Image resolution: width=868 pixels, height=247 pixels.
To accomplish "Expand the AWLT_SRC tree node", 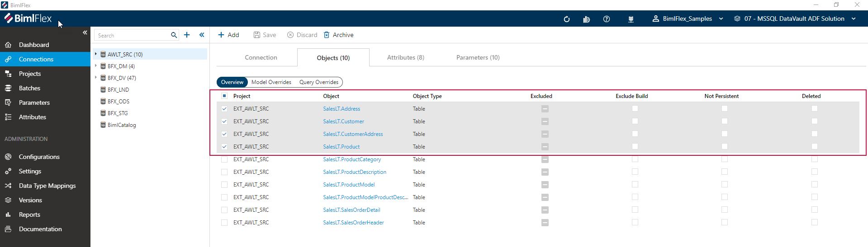I will (x=96, y=54).
